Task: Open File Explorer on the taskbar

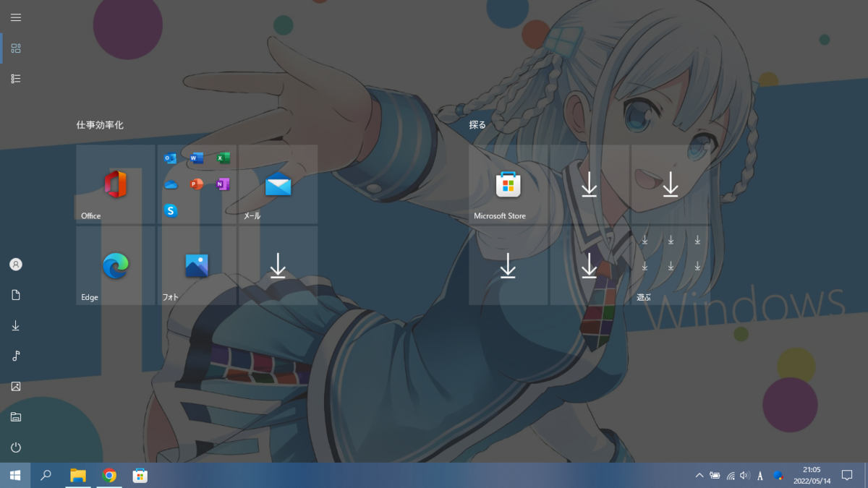Action: 77,475
